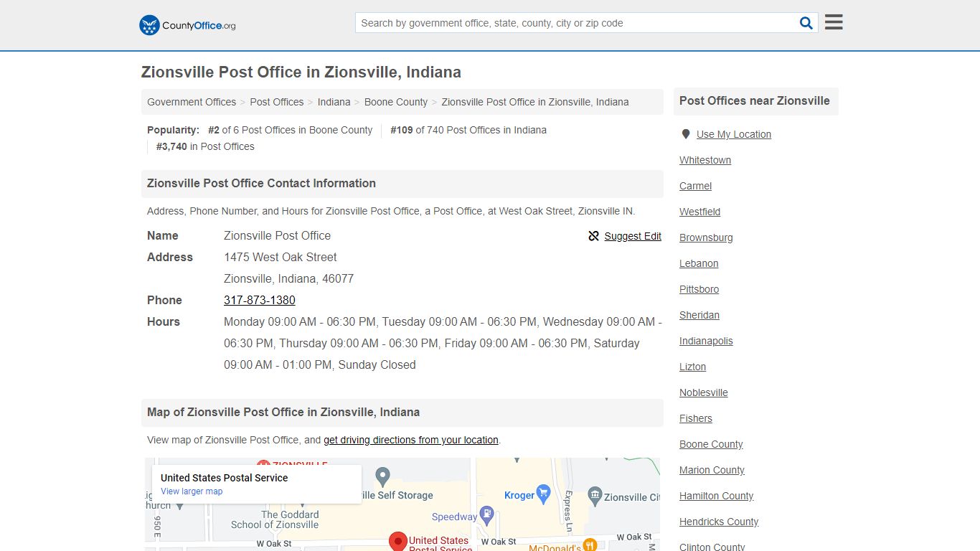The width and height of the screenshot is (980, 551).
Task: Click the location pin icon beside Use My Location
Action: click(x=686, y=134)
